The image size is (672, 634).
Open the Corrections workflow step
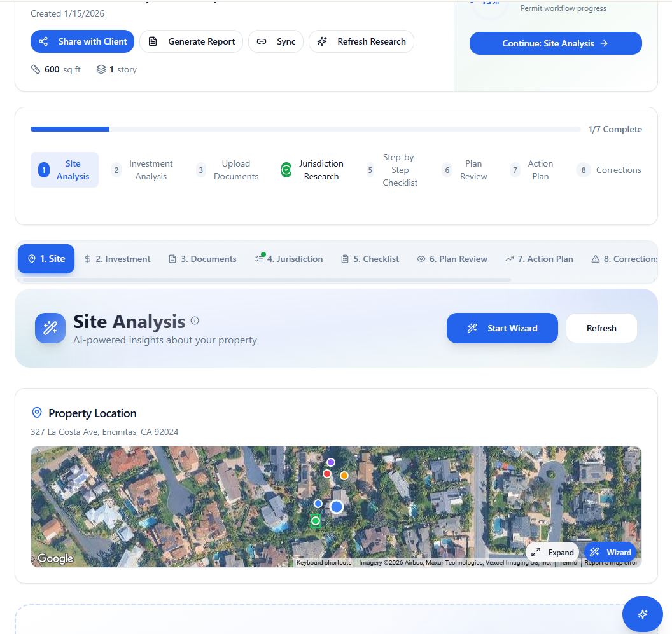tap(610, 170)
